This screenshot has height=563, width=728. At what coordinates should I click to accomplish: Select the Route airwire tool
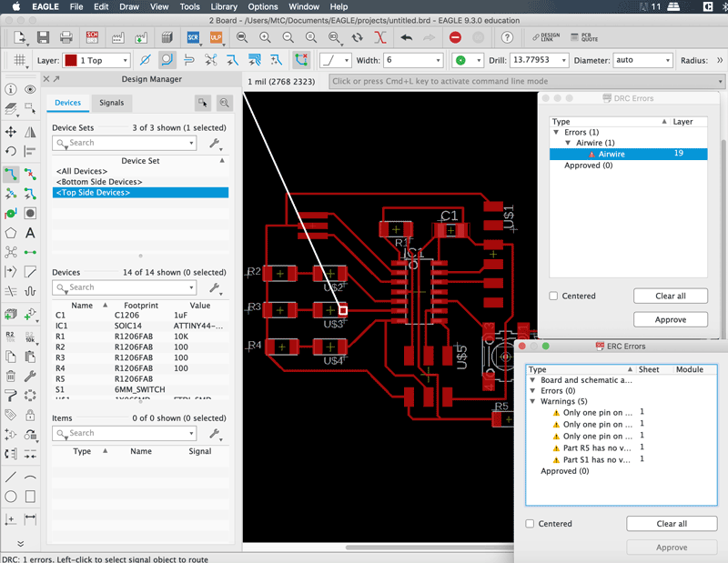(11, 173)
